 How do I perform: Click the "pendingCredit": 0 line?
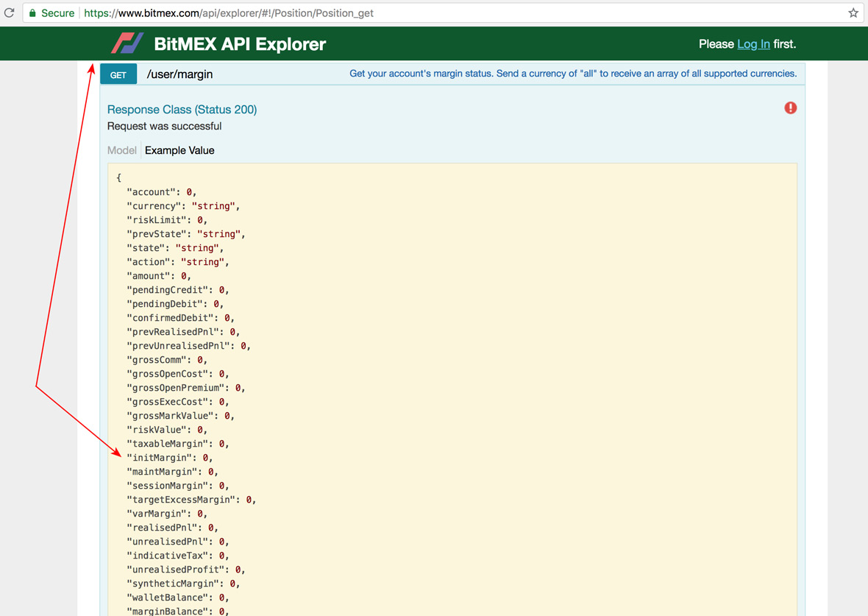click(178, 290)
